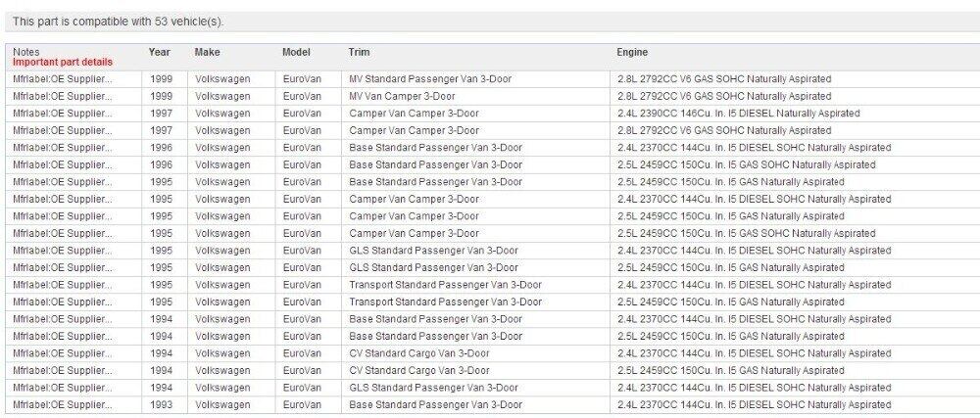This screenshot has width=980, height=418.
Task: Click the Notes column header
Action: pyautogui.click(x=26, y=51)
